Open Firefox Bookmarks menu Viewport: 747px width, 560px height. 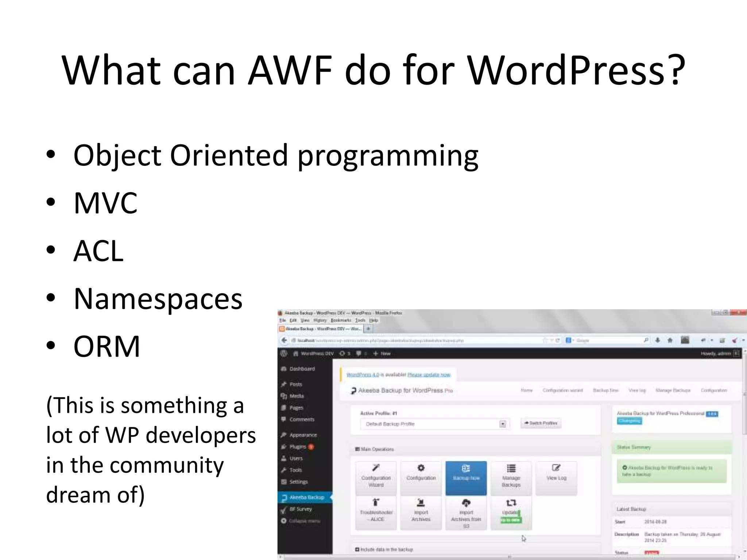click(341, 320)
